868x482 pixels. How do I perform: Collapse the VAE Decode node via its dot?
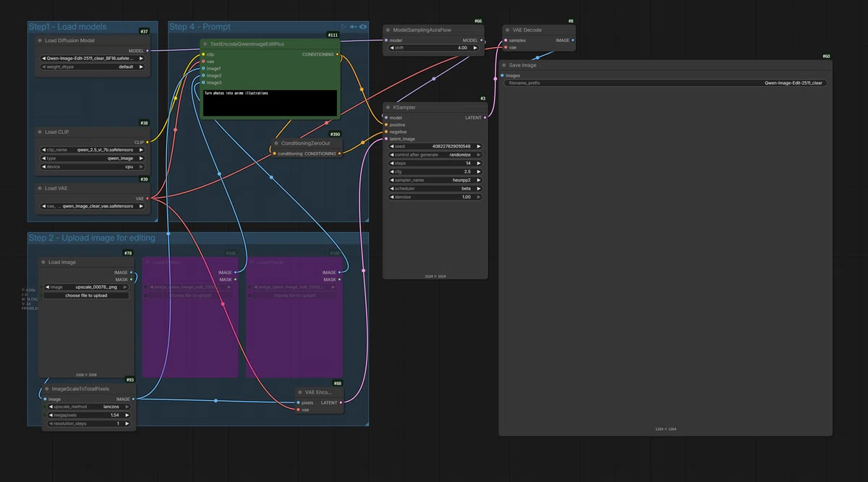507,30
